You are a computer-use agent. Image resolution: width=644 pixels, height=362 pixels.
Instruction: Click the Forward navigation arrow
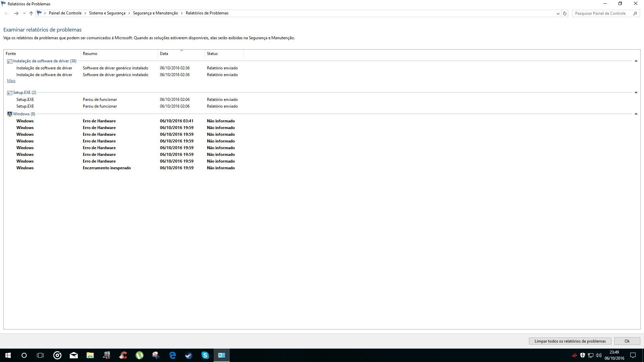click(16, 13)
